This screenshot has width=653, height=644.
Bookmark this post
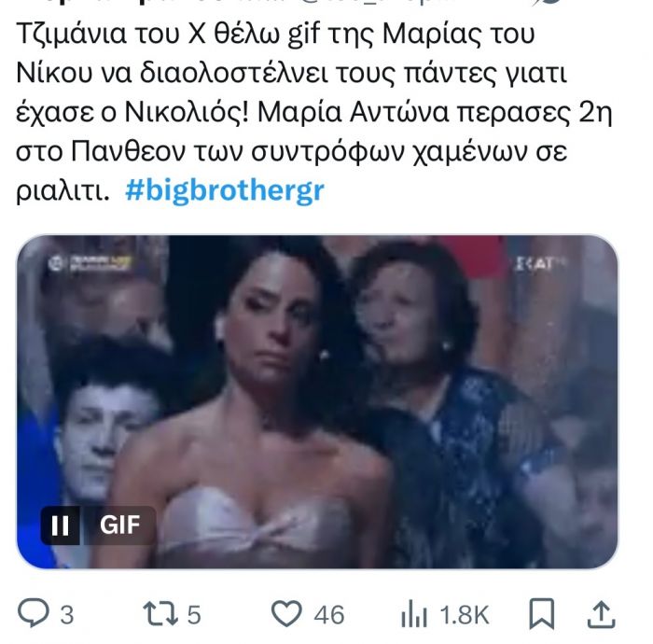pyautogui.click(x=541, y=613)
